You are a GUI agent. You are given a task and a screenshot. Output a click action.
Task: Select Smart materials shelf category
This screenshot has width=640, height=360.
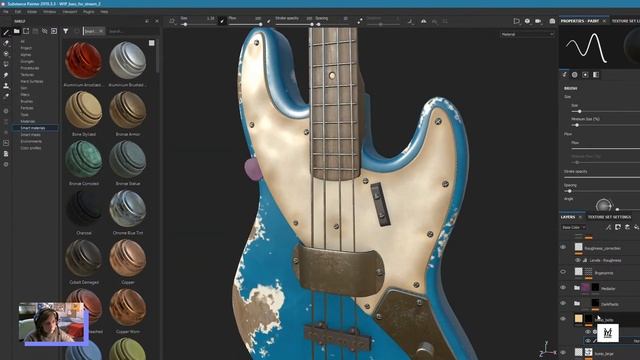pyautogui.click(x=33, y=128)
